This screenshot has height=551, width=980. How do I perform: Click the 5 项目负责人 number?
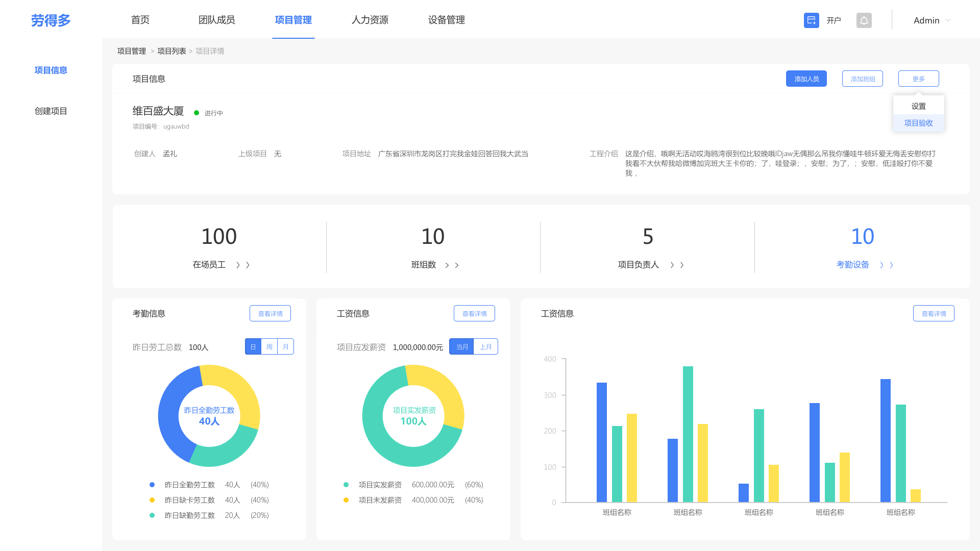648,236
